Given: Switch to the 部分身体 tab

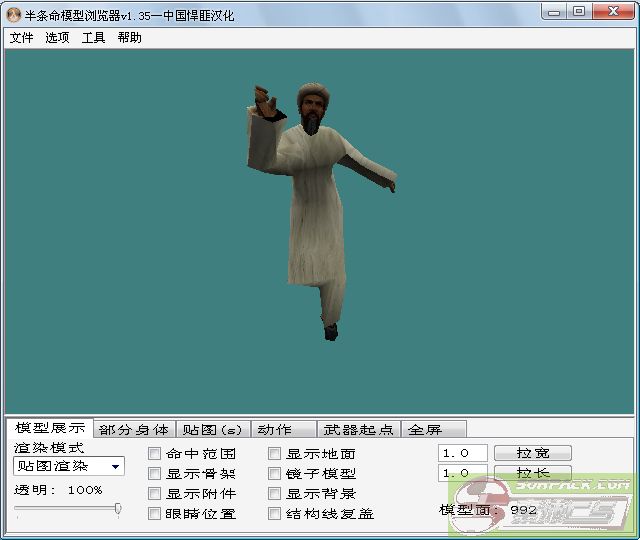Looking at the screenshot, I should (134, 430).
